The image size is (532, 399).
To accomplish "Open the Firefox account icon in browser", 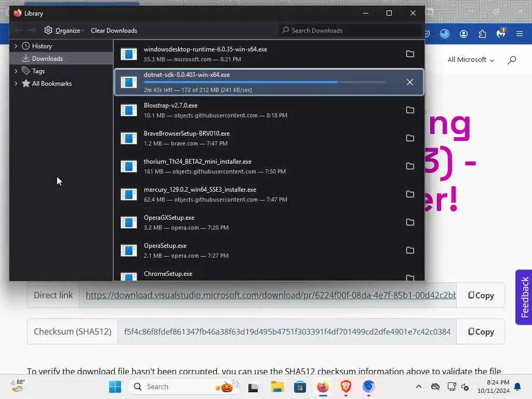I will 463,34.
